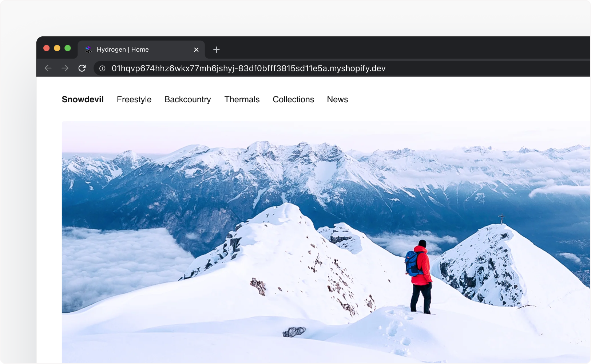Click the forward navigation arrow
Screen dimensions: 591x364
pyautogui.click(x=65, y=68)
